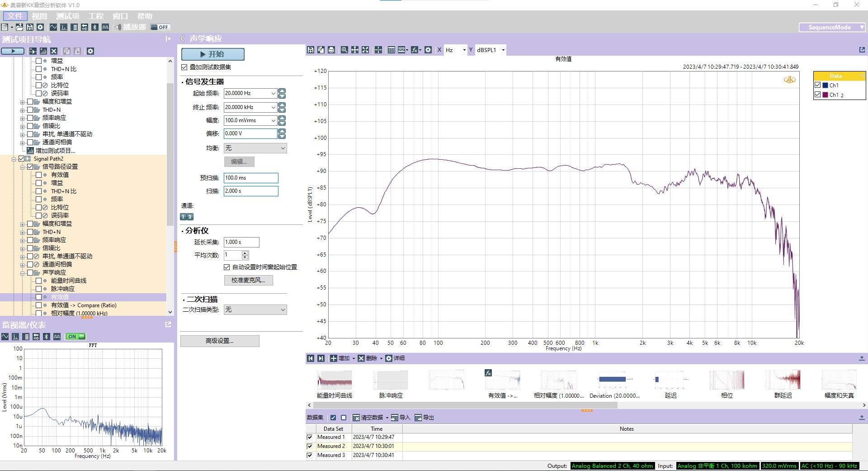Screen dimensions: 868x471
Task: Open the equalization dropdown
Action: [255, 148]
